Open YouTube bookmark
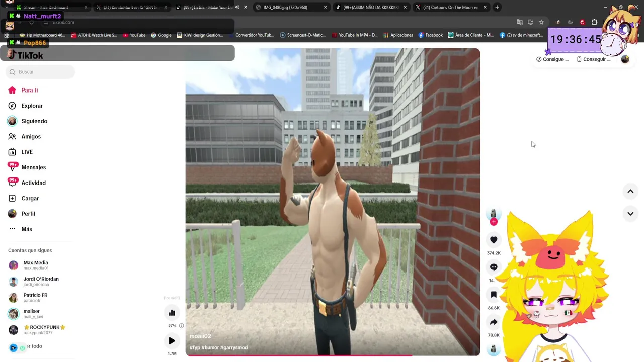 click(133, 35)
